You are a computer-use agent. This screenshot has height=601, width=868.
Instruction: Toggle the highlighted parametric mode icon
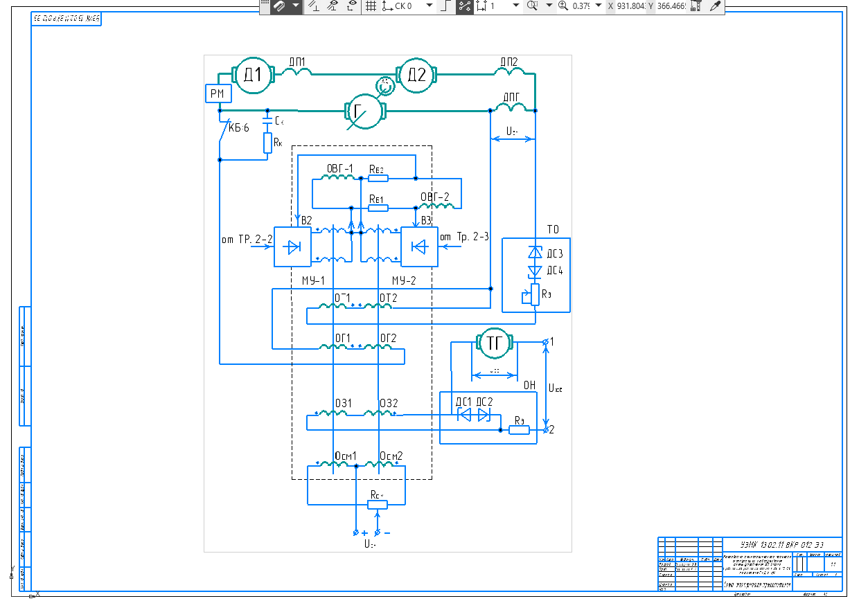point(464,6)
